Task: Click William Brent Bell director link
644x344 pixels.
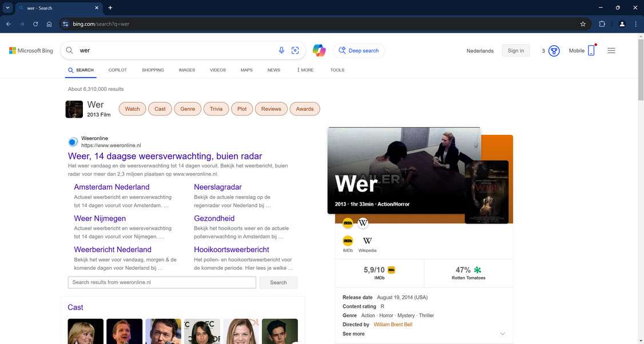Action: (x=392, y=324)
